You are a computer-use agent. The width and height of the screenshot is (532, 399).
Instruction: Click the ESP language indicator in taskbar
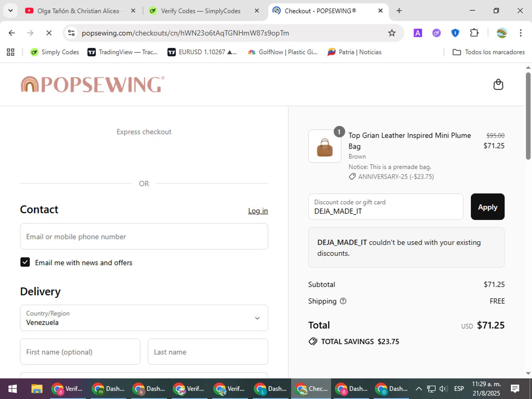click(x=459, y=389)
